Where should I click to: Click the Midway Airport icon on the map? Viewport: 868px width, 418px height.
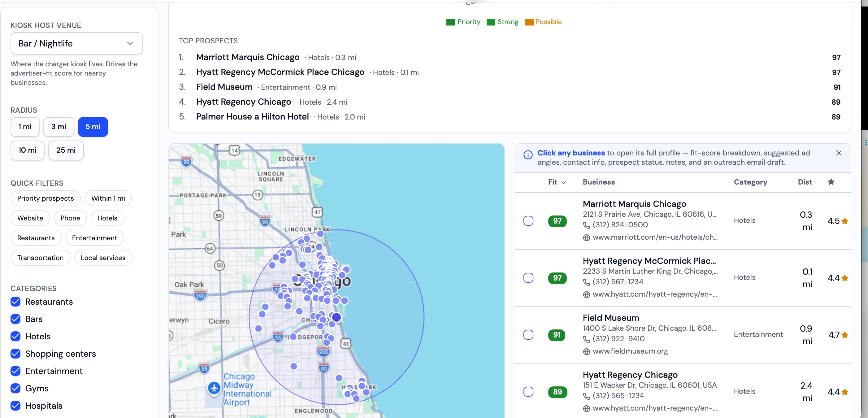(x=214, y=388)
